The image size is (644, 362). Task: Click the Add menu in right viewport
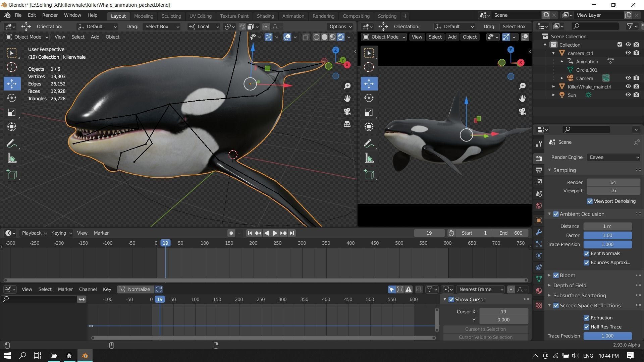[452, 37]
